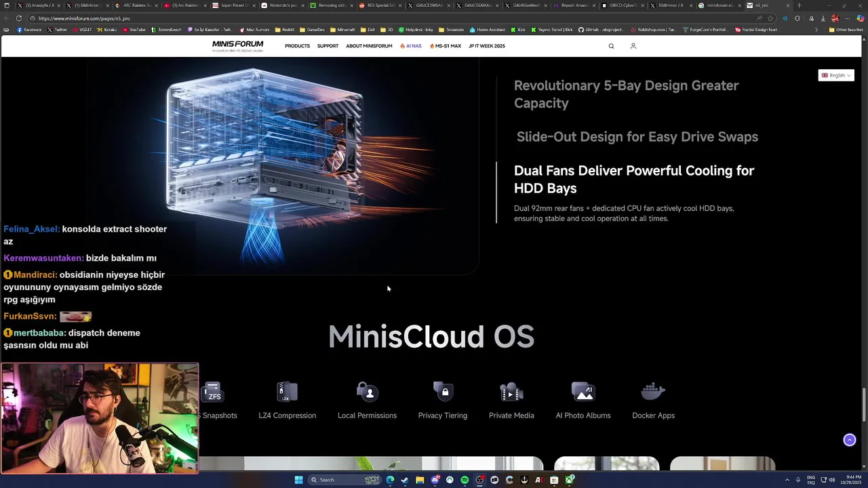868x488 pixels.
Task: Open the Xbox app taskbar icon
Action: click(x=570, y=480)
